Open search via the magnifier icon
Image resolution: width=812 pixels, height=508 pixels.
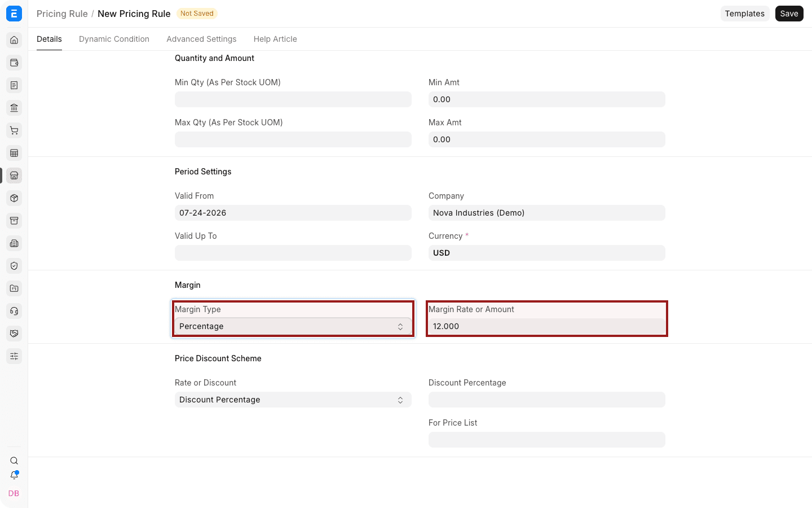[x=14, y=461]
